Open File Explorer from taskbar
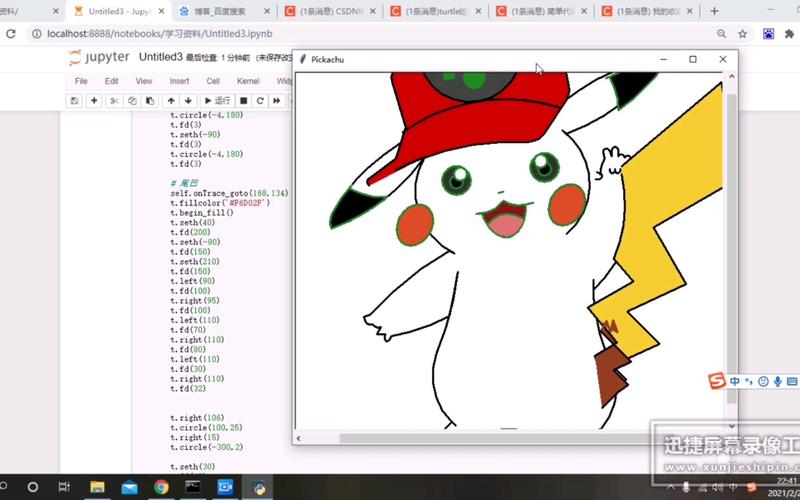Viewport: 800px width, 500px height. [x=97, y=487]
